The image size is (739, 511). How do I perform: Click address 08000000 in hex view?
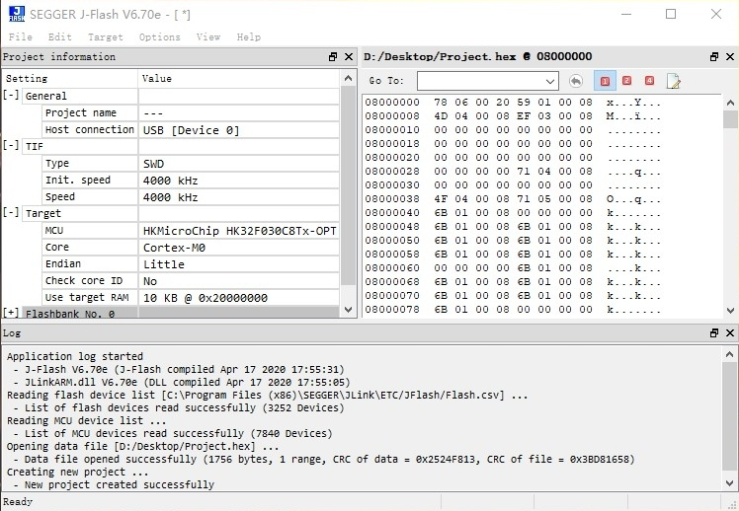(392, 102)
